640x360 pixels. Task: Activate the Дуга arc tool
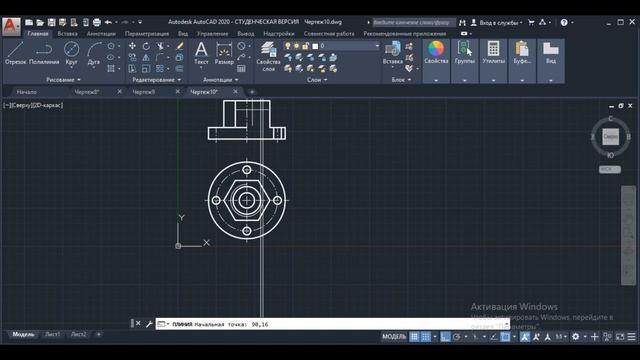tap(94, 53)
